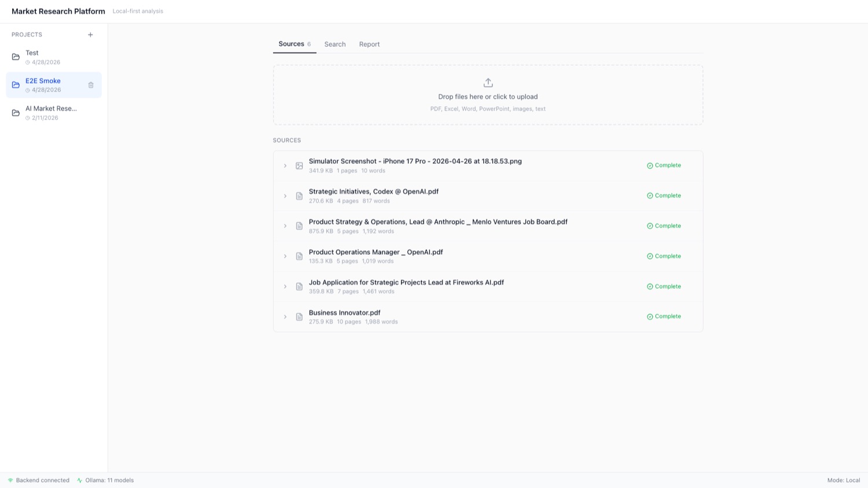Viewport: 868px width, 488px height.
Task: Expand Product Operations Manager _ OpenAI.pdf row
Action: (285, 256)
